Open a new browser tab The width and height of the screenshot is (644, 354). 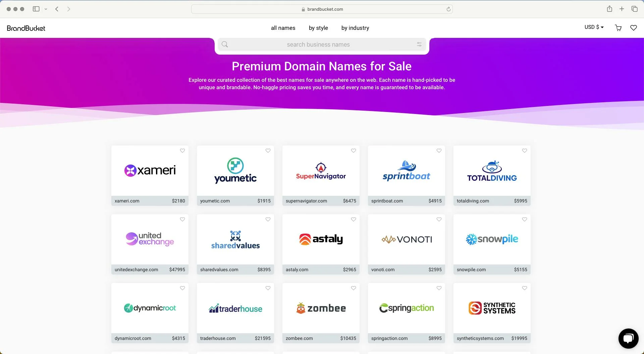pyautogui.click(x=622, y=9)
